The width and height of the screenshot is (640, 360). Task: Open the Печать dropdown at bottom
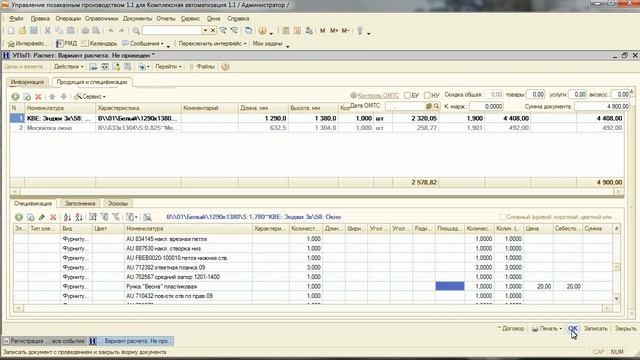(547, 329)
